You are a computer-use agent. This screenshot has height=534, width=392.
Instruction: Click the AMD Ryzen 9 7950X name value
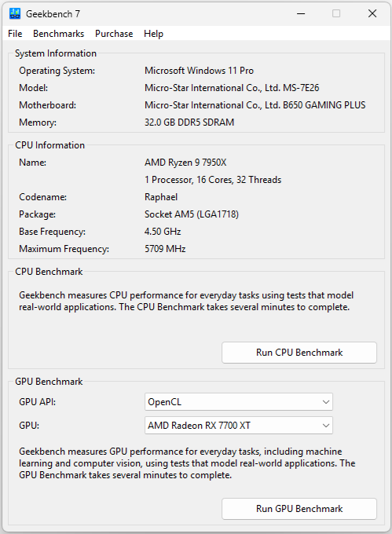(x=185, y=163)
